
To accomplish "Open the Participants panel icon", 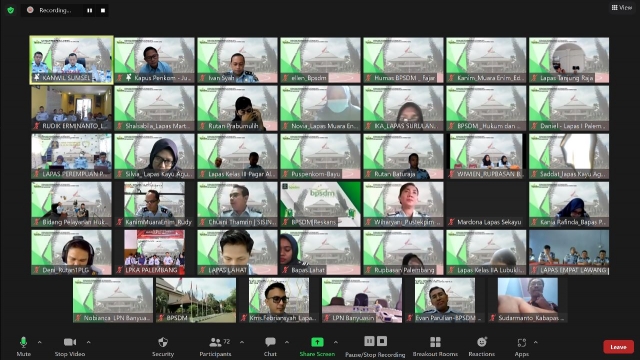I will pyautogui.click(x=215, y=342).
